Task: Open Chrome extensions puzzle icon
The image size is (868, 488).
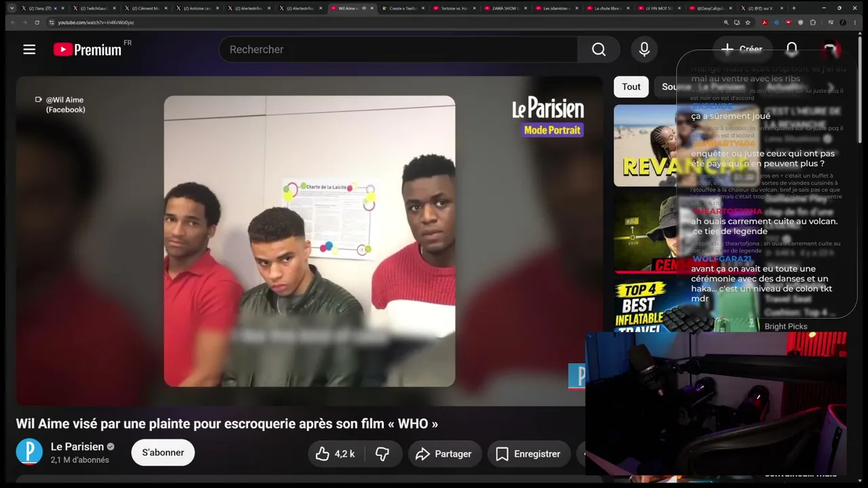Action: [813, 22]
